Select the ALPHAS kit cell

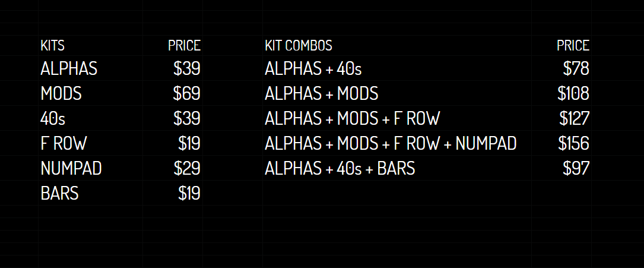pyautogui.click(x=69, y=69)
